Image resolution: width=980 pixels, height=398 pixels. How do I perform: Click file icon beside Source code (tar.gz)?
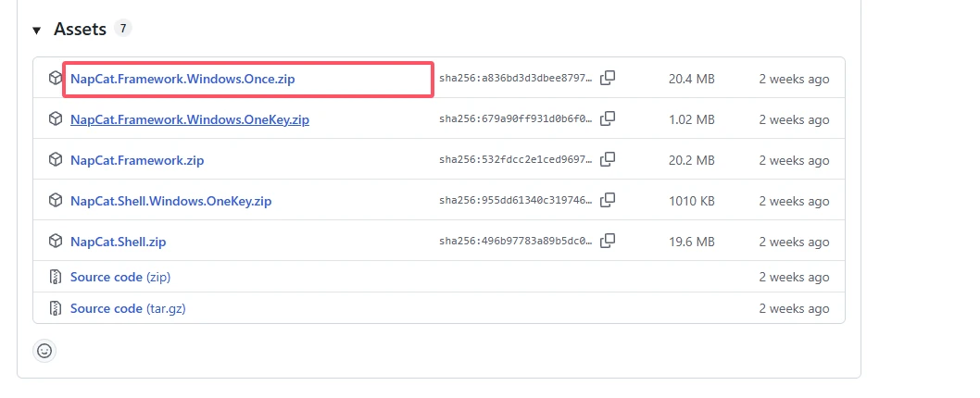56,308
